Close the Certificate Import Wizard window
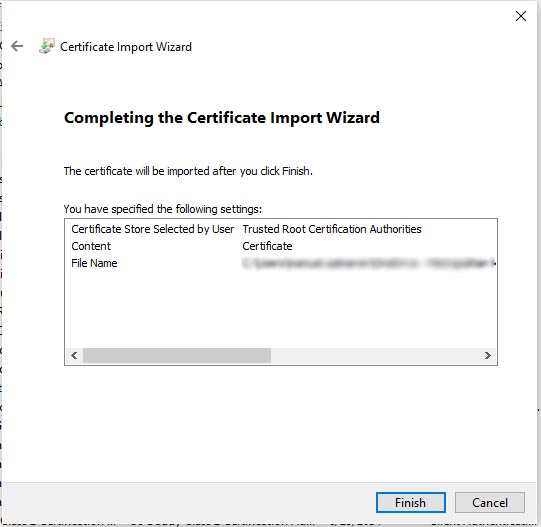 coord(521,16)
